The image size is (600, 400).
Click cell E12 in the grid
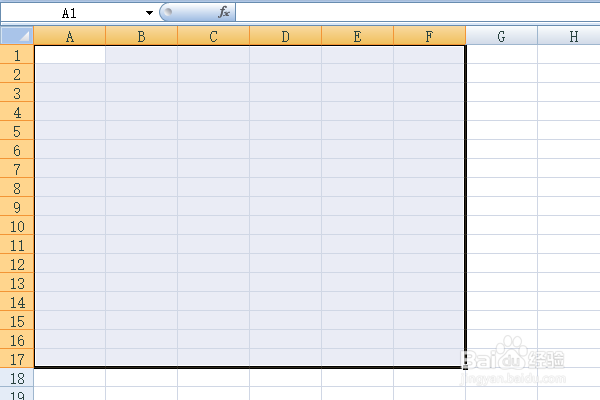[x=357, y=264]
